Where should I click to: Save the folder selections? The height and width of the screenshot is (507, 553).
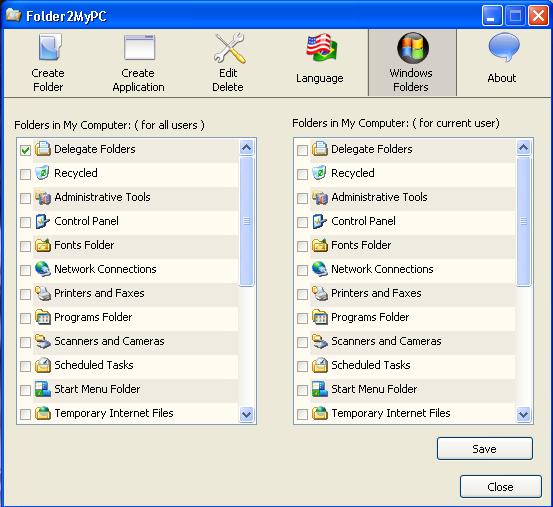pos(485,449)
